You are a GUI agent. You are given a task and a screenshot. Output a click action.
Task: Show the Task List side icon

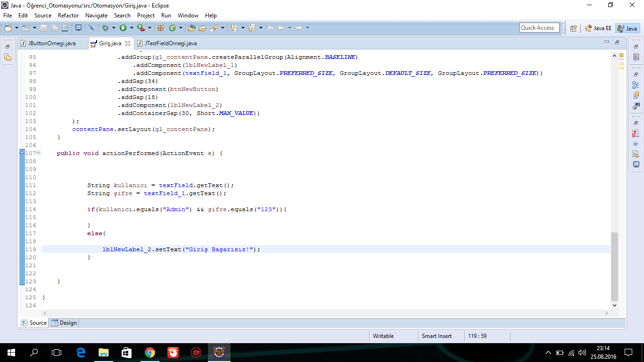tap(636, 58)
